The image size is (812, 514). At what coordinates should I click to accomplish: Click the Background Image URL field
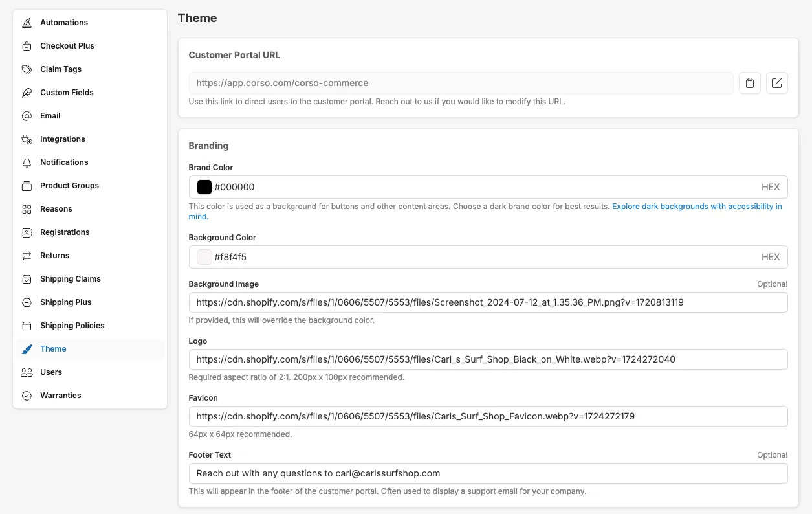(488, 302)
